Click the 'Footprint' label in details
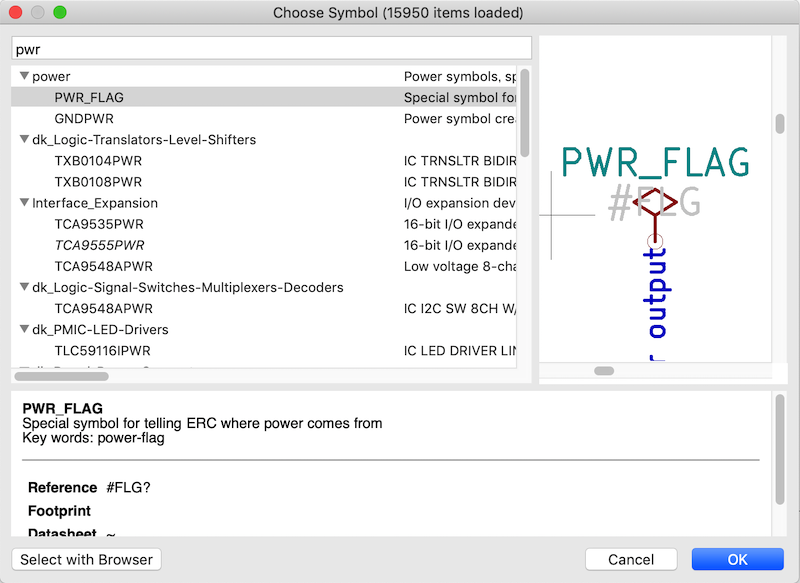 [59, 511]
